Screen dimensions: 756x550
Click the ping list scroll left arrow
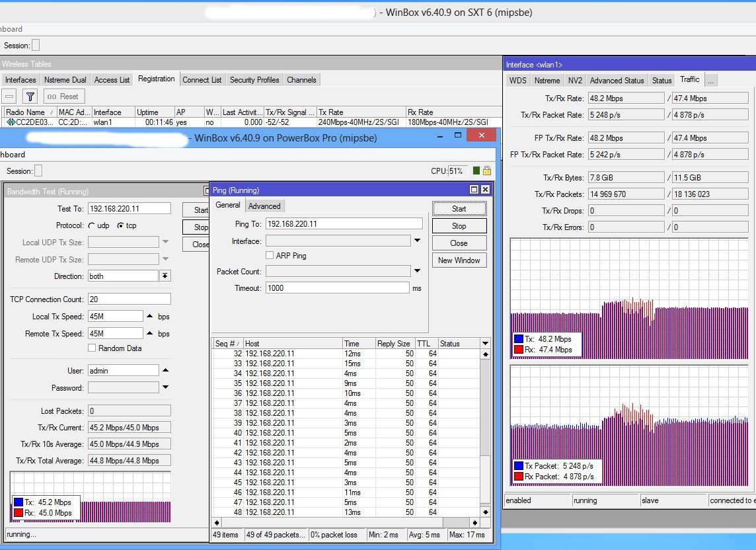point(217,522)
